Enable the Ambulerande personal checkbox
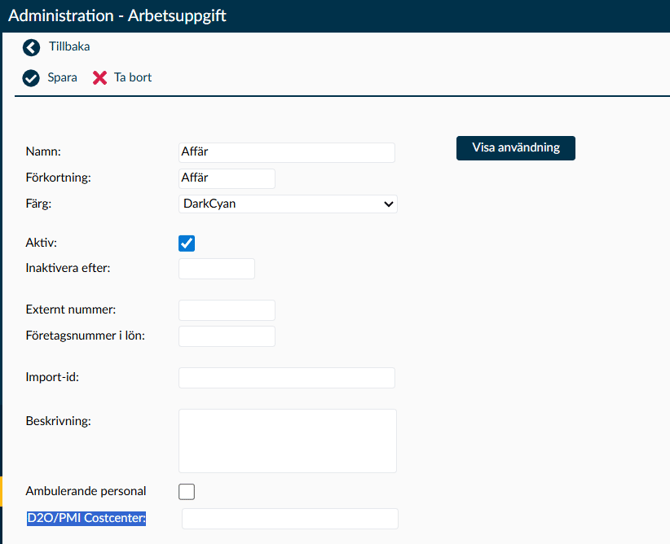The height and width of the screenshot is (544, 670). click(186, 491)
